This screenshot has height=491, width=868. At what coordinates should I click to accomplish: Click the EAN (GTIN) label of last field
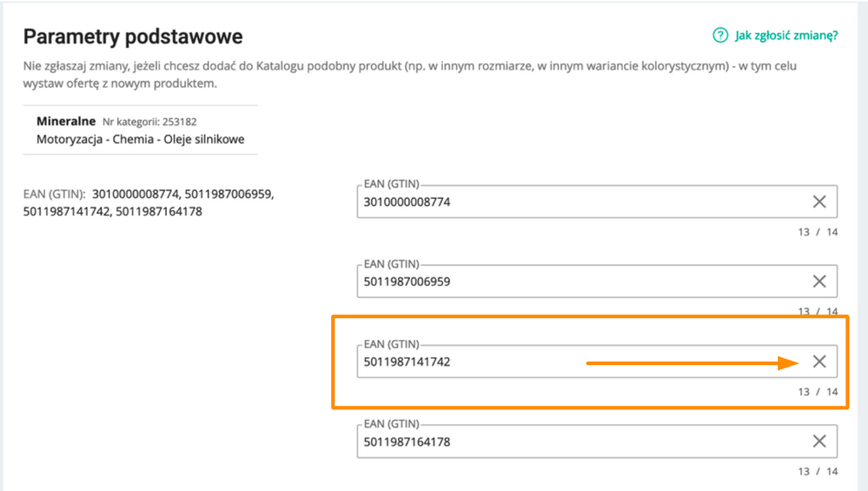[x=391, y=424]
